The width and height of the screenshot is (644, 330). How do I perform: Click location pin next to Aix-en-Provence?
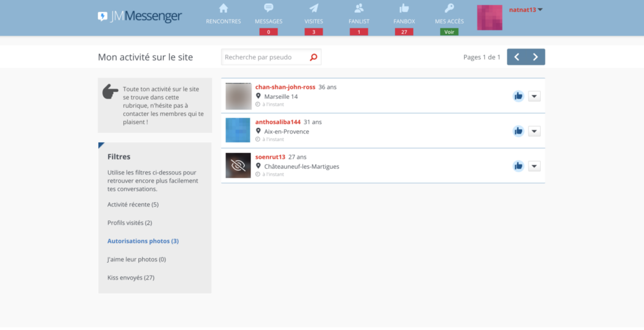(x=258, y=131)
